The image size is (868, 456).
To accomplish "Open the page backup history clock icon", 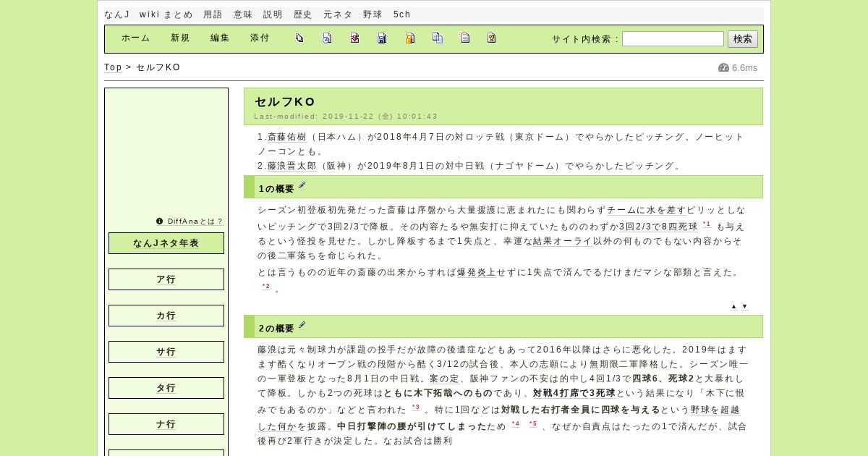I will [x=327, y=38].
